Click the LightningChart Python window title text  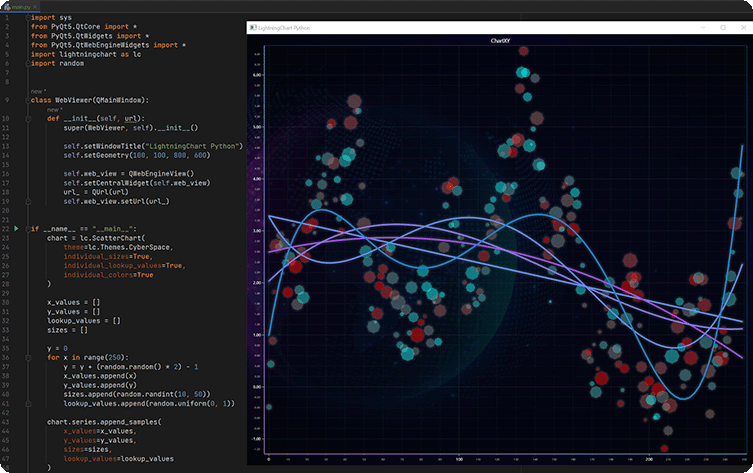click(285, 28)
